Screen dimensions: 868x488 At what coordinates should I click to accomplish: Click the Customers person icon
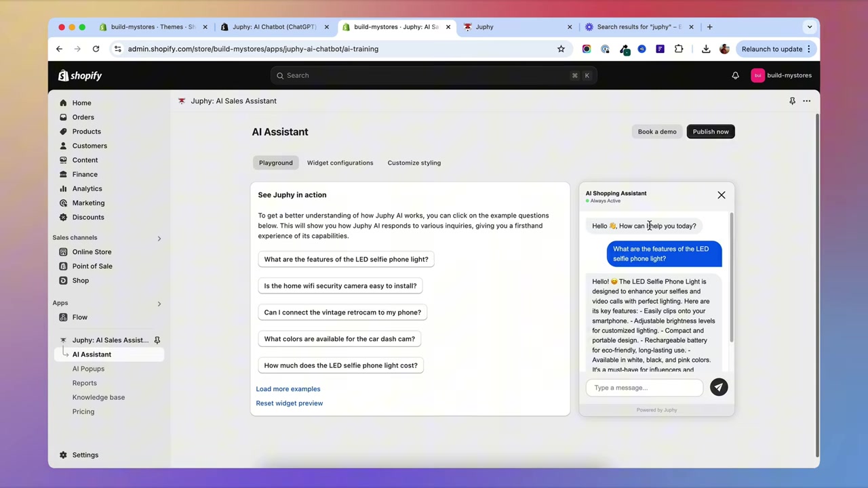63,146
